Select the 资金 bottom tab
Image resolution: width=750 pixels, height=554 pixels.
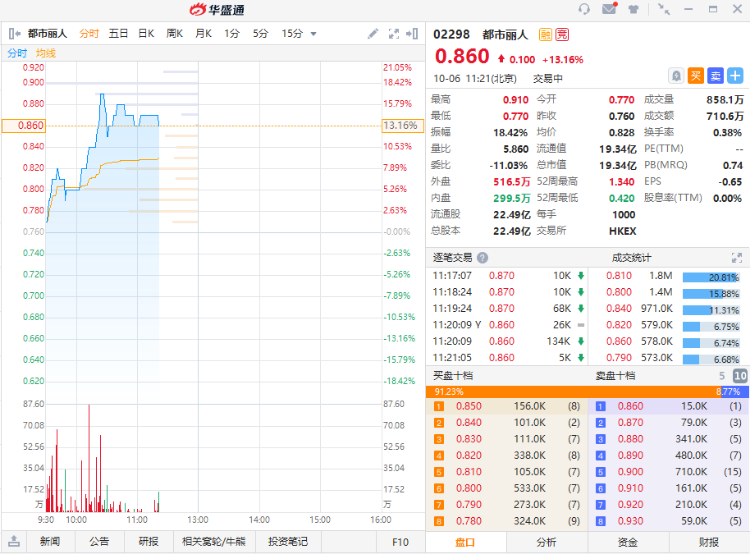click(x=628, y=542)
